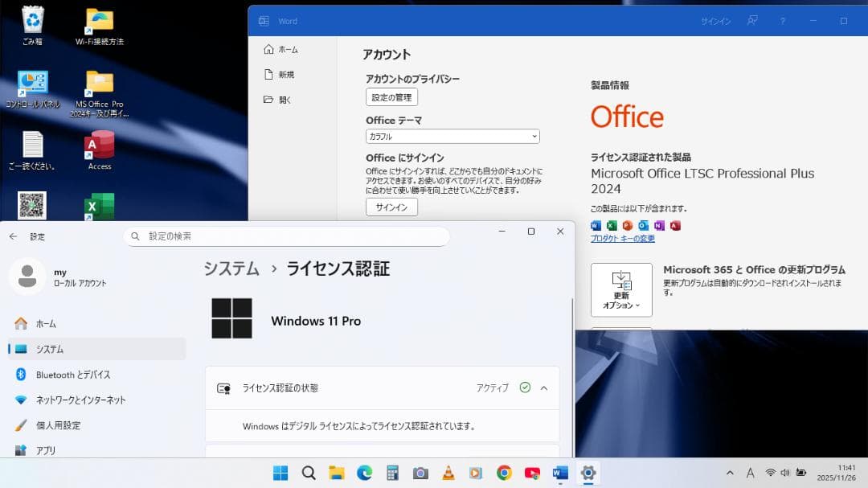Image resolution: width=868 pixels, height=488 pixels.
Task: Click the Windows 11 Pro logo tile
Action: click(233, 320)
